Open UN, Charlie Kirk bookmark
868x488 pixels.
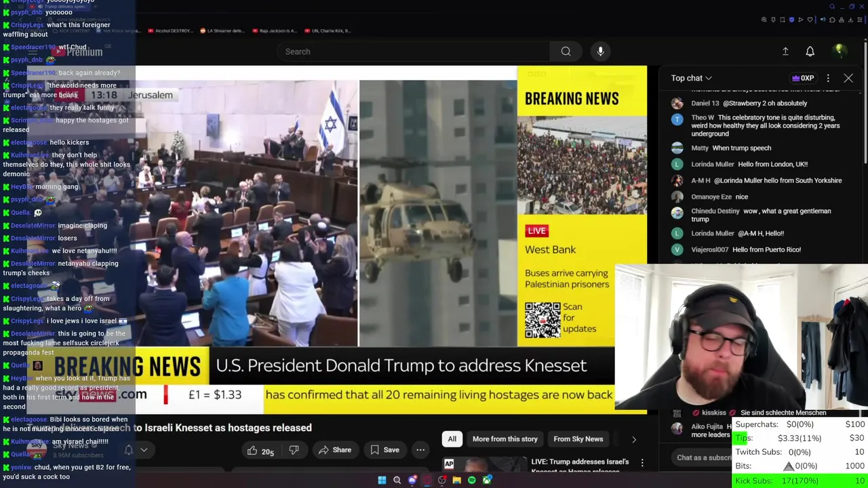(x=328, y=30)
